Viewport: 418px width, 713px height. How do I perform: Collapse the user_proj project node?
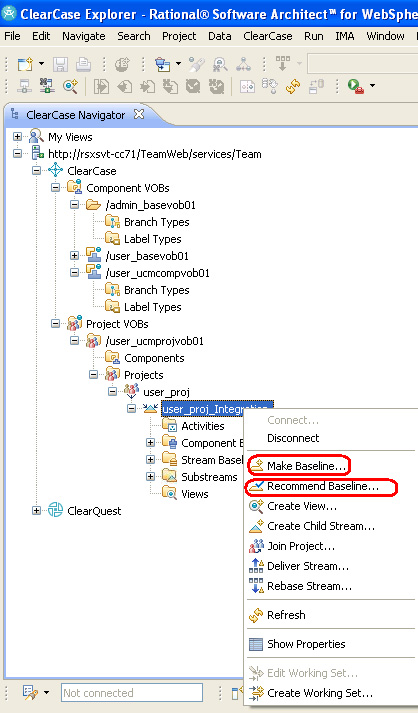pos(113,392)
